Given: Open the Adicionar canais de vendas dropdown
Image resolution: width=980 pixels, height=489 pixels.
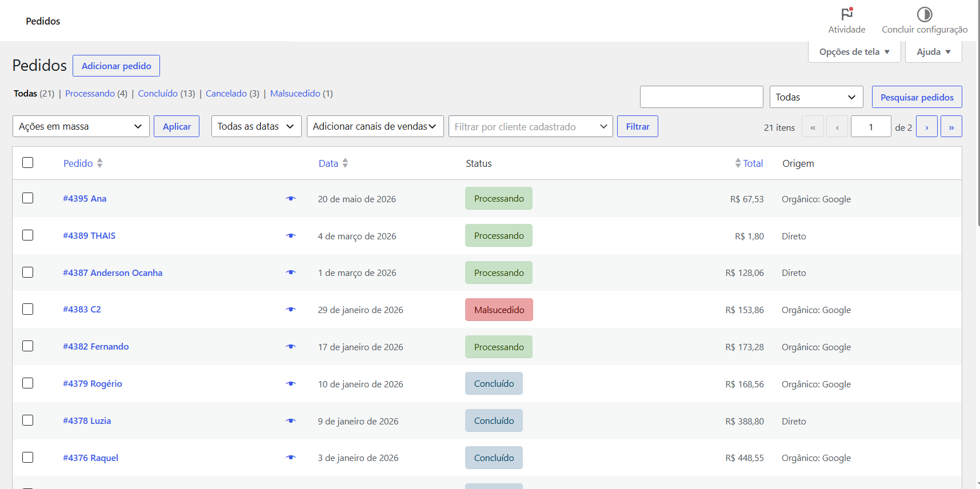Looking at the screenshot, I should [x=375, y=126].
